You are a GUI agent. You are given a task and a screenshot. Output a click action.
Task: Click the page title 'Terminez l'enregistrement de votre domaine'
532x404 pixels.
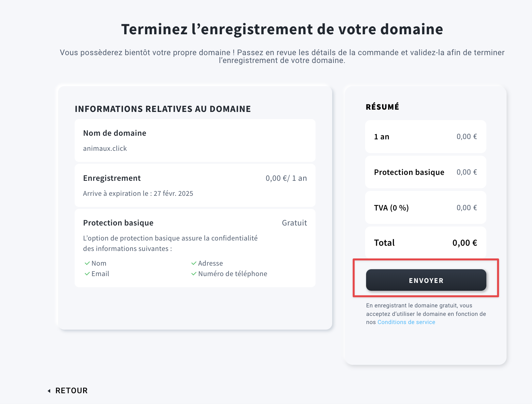282,29
